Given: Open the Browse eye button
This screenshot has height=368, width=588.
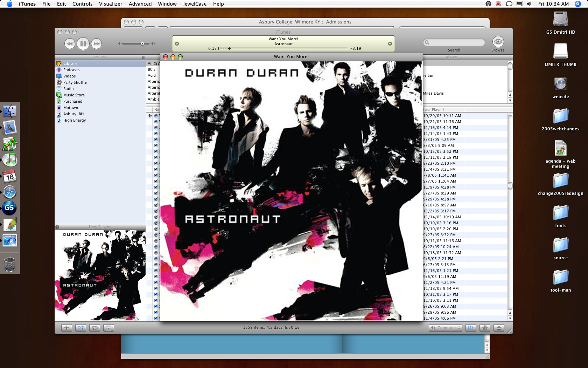Looking at the screenshot, I should (x=498, y=42).
